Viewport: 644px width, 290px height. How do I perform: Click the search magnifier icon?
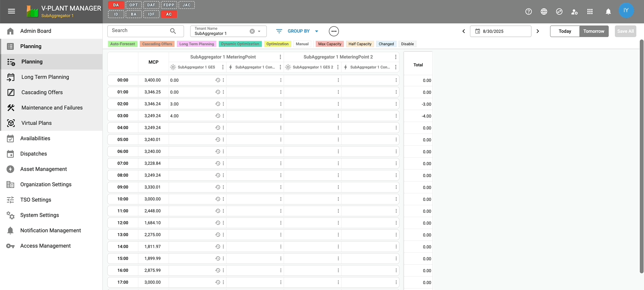tap(173, 31)
